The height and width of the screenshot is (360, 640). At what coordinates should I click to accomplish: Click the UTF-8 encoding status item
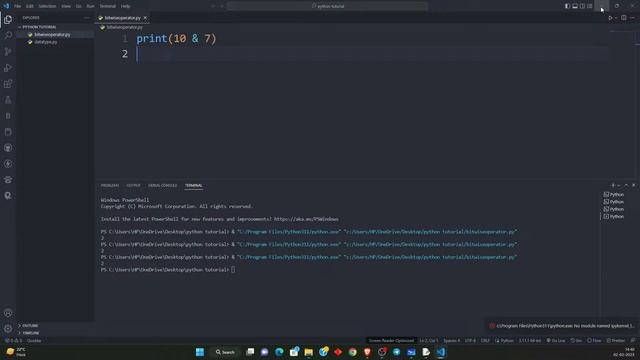(x=470, y=340)
